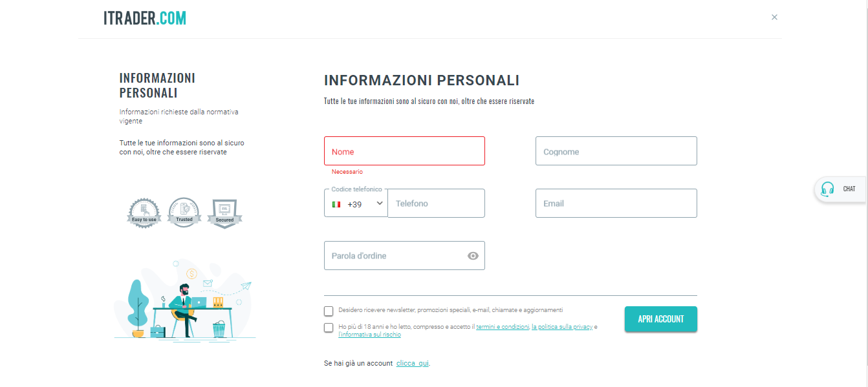
Task: Click the headset icon in chat tab
Action: [x=827, y=189]
